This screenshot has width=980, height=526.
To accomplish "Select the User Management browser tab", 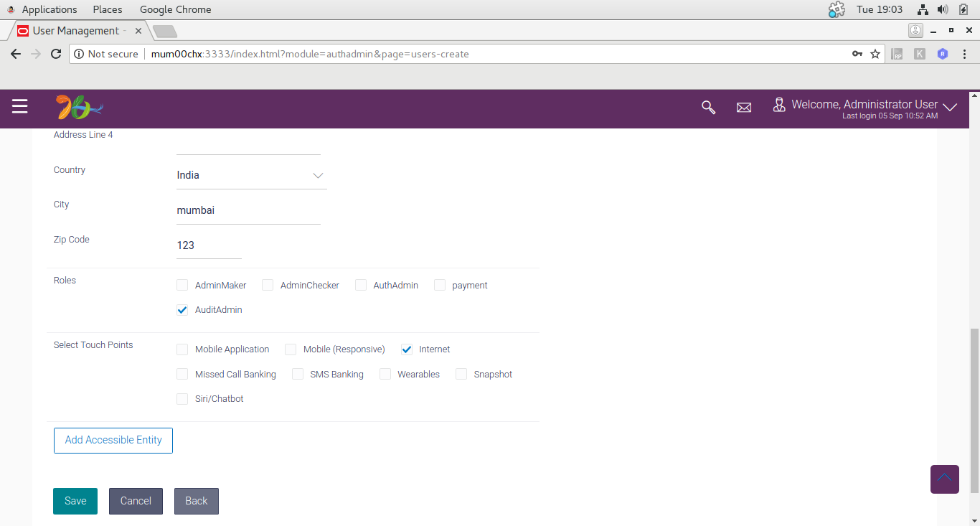I will 79,31.
